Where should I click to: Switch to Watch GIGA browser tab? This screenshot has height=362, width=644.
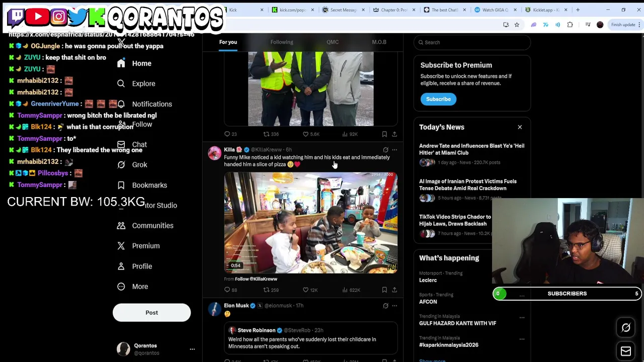[x=495, y=10]
